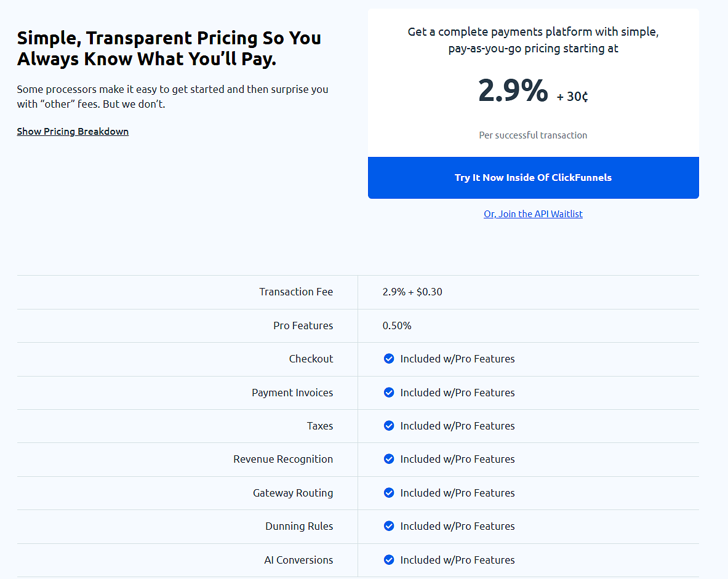Click the Gateway Routing label
This screenshot has width=728, height=579.
(293, 493)
